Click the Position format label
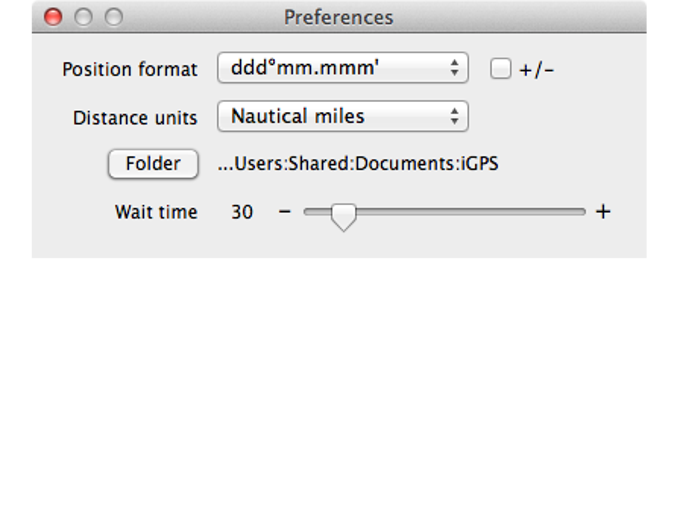Viewport: 680px width, 510px height. tap(130, 69)
